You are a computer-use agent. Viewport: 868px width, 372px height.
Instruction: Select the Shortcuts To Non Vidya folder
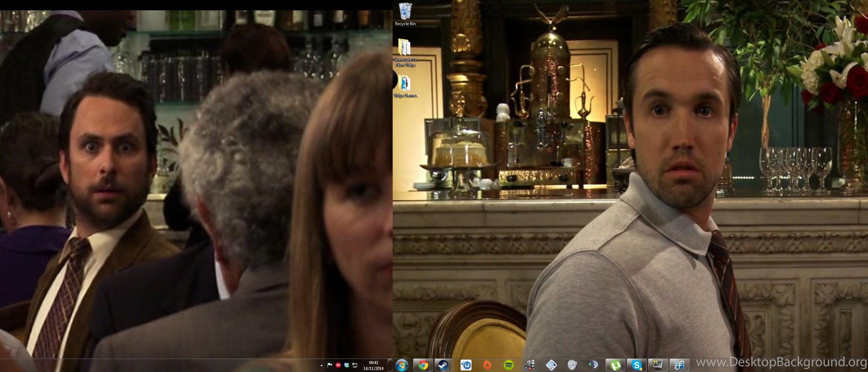pos(405,53)
